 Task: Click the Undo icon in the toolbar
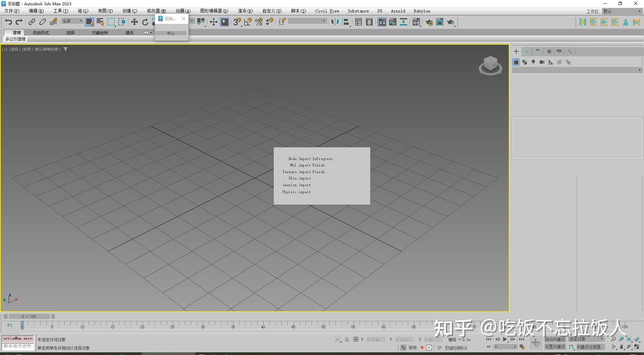point(8,22)
